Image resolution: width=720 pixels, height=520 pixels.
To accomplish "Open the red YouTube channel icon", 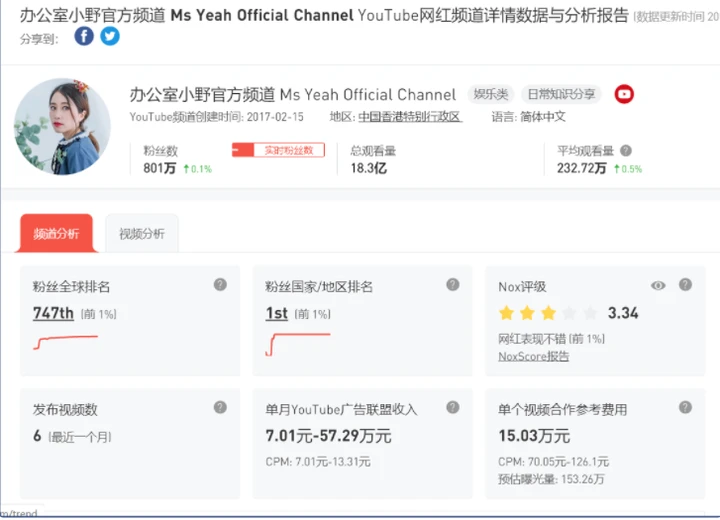I will (624, 94).
